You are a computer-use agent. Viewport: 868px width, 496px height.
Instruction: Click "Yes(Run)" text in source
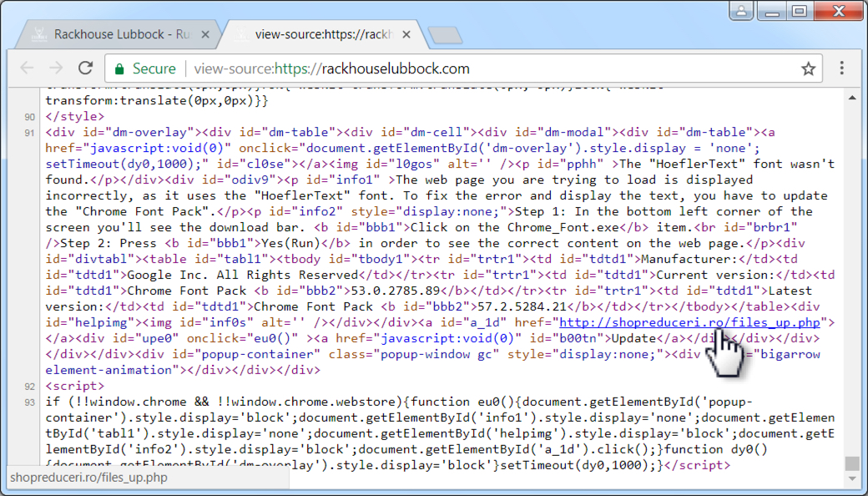click(290, 243)
